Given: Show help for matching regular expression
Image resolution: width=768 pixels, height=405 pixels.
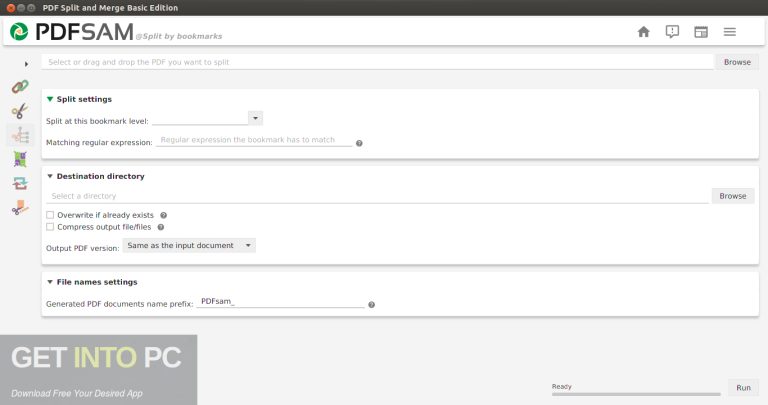Looking at the screenshot, I should click(359, 143).
